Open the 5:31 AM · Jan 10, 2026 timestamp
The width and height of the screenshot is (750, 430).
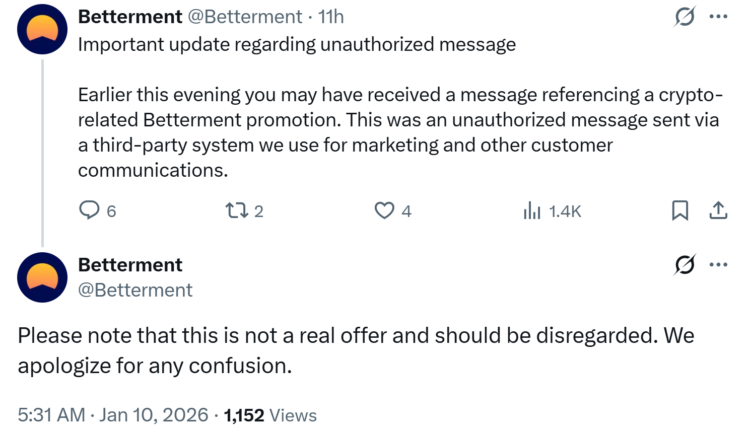pyautogui.click(x=113, y=414)
